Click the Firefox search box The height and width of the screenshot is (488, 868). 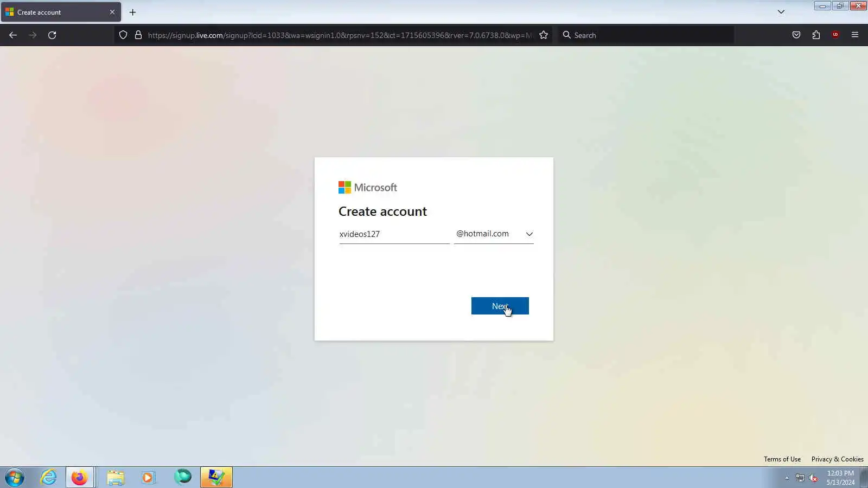tap(646, 35)
